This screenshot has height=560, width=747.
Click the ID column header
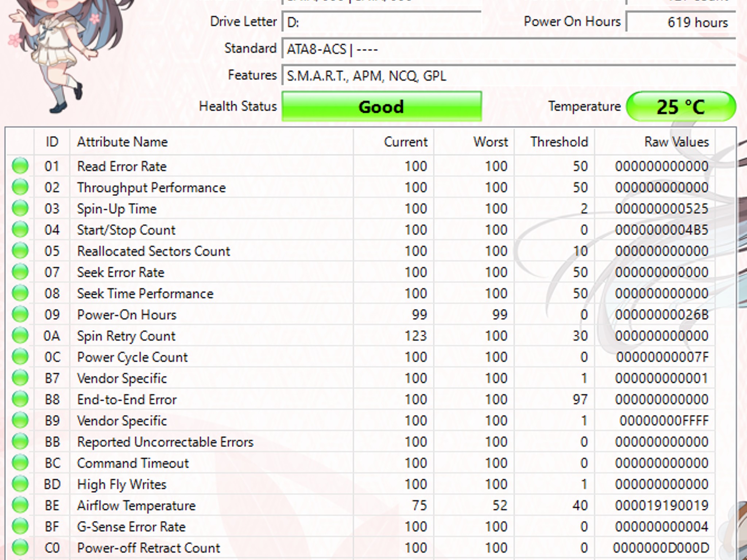52,141
